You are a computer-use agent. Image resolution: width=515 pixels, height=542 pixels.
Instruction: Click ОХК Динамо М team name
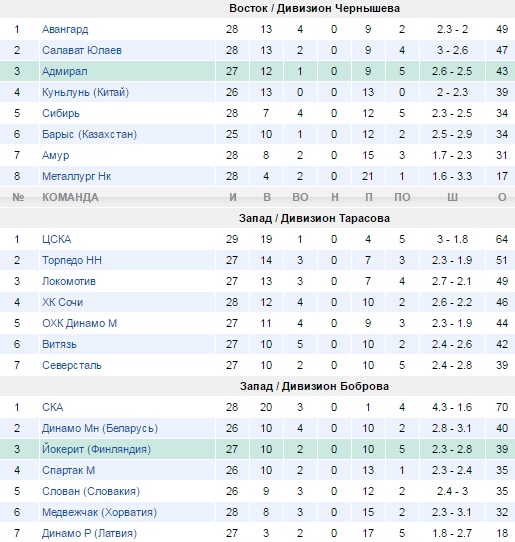tap(79, 323)
